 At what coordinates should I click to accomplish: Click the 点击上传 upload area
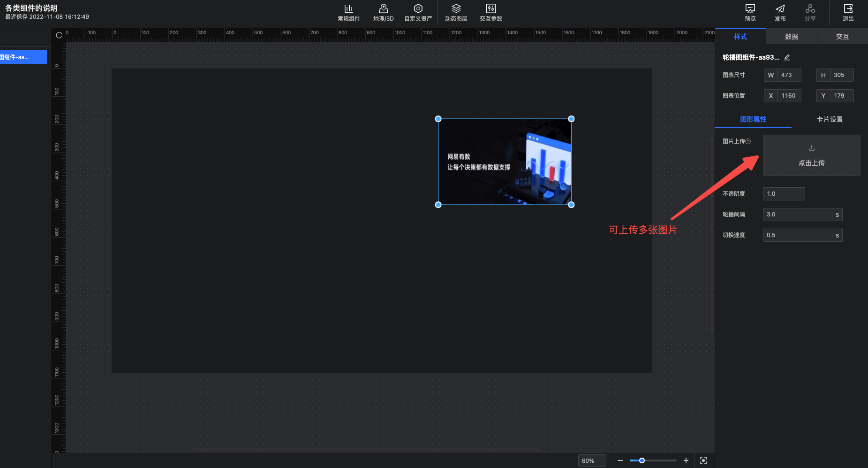tap(811, 155)
